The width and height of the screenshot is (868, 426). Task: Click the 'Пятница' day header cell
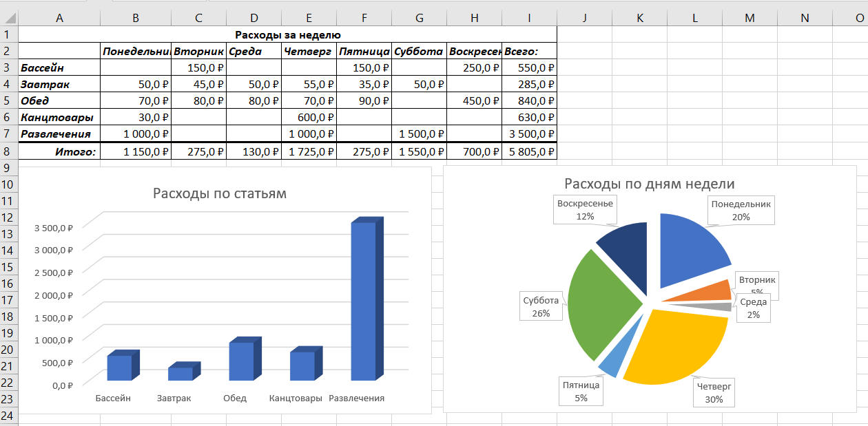[364, 51]
